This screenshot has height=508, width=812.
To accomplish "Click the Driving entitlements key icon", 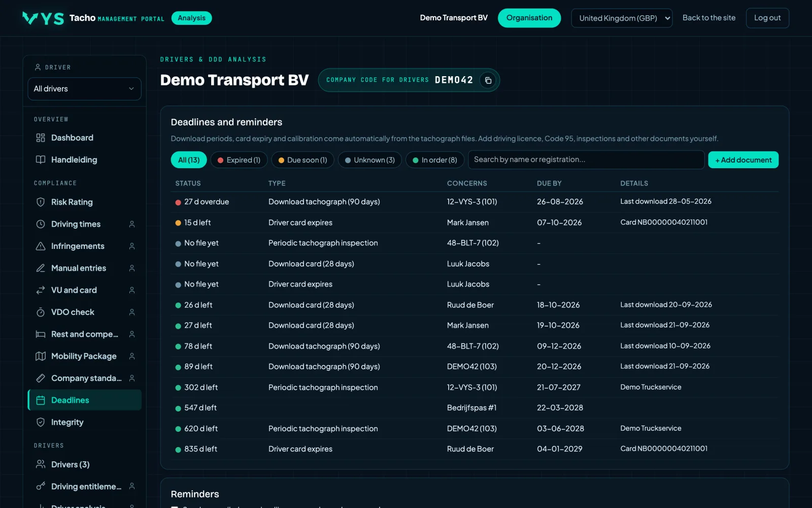I will coord(41,487).
